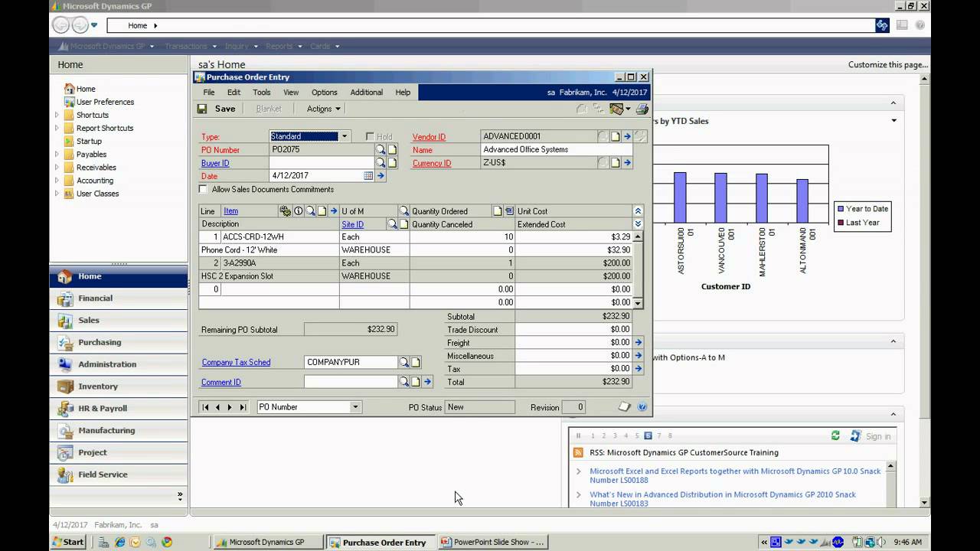980x551 pixels.
Task: Go to first record navigation button
Action: pos(205,407)
